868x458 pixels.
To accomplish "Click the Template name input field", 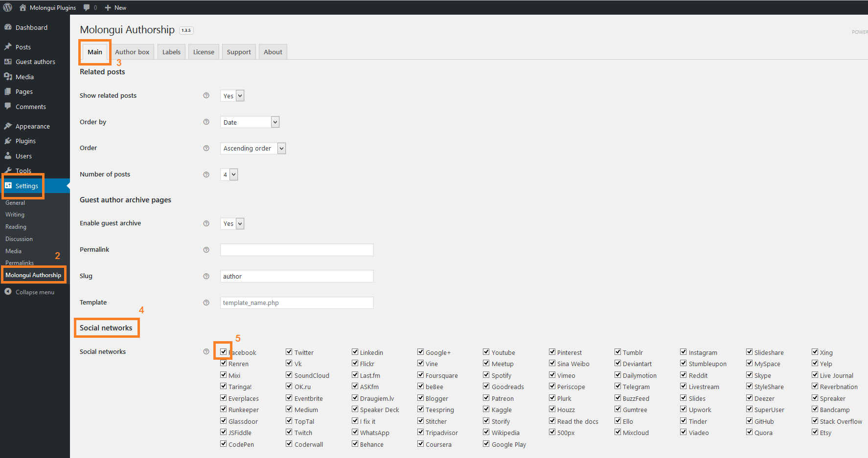I will (x=297, y=303).
